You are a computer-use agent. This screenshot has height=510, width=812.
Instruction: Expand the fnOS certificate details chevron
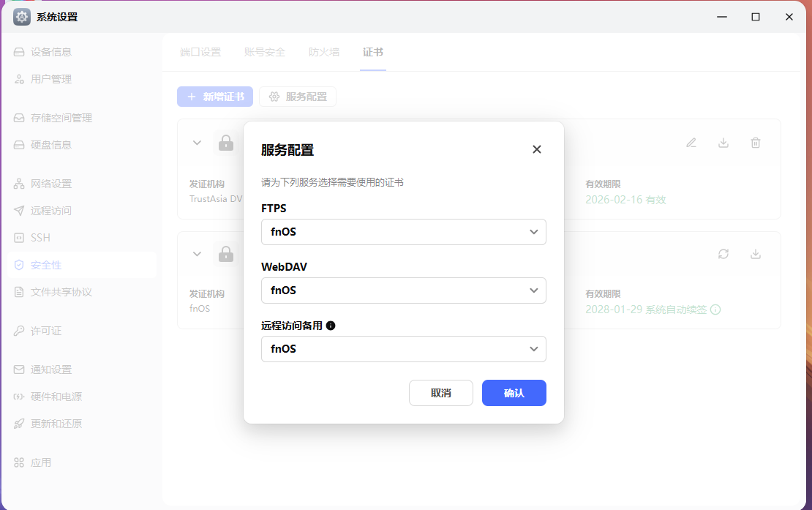(x=196, y=254)
